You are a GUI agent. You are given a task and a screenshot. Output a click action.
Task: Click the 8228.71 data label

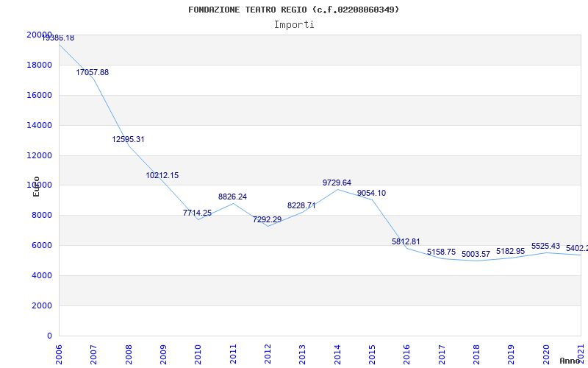pos(301,206)
